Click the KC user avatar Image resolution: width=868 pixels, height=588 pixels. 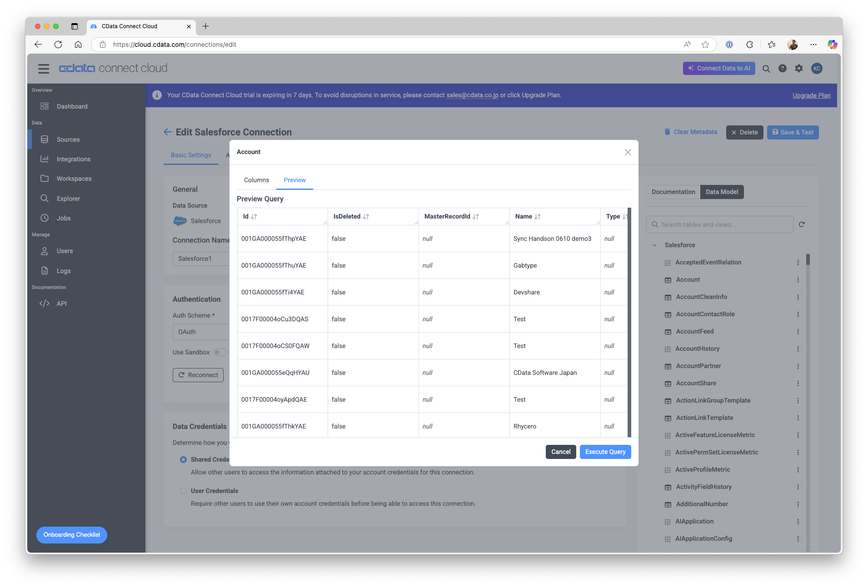click(x=816, y=68)
